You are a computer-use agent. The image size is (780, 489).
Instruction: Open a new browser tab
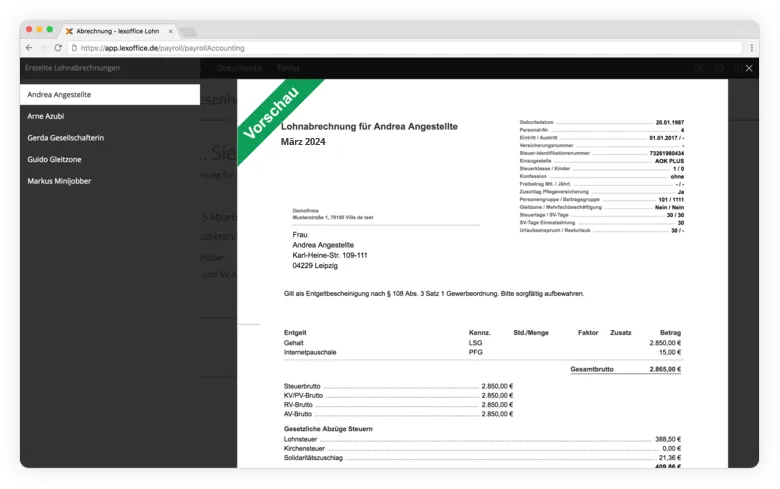pos(188,32)
